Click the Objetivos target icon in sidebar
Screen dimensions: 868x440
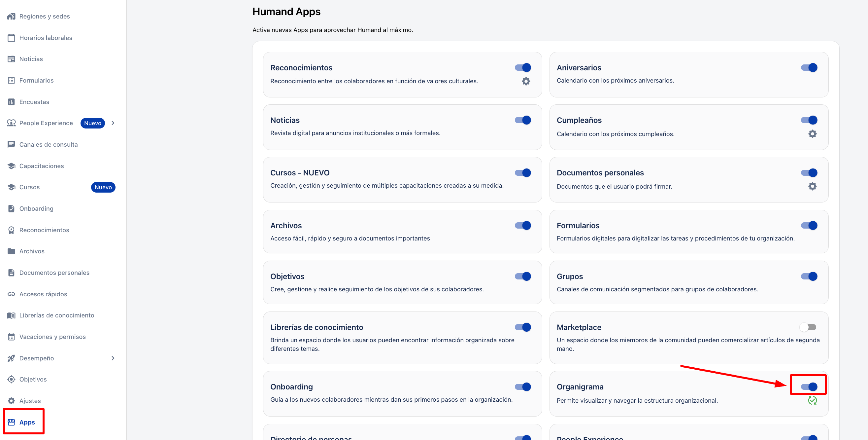tap(11, 379)
